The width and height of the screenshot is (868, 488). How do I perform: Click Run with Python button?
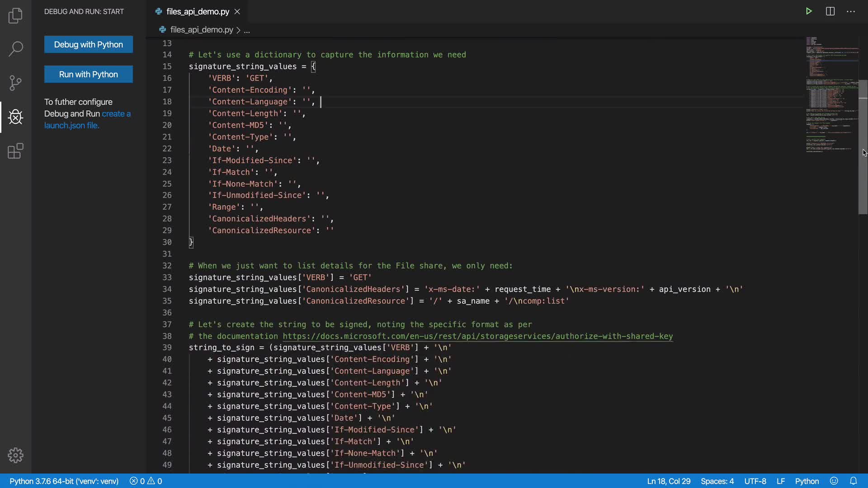(89, 74)
